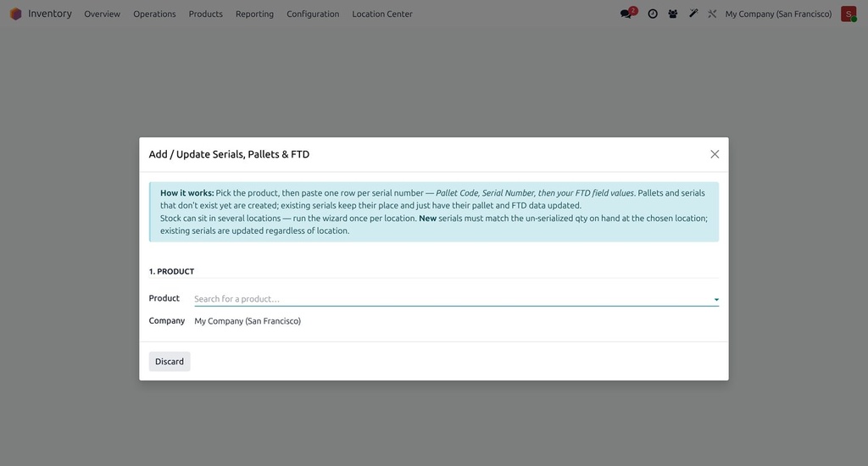Image resolution: width=868 pixels, height=466 pixels.
Task: Click the magic wand icon in navbar
Action: tap(693, 14)
